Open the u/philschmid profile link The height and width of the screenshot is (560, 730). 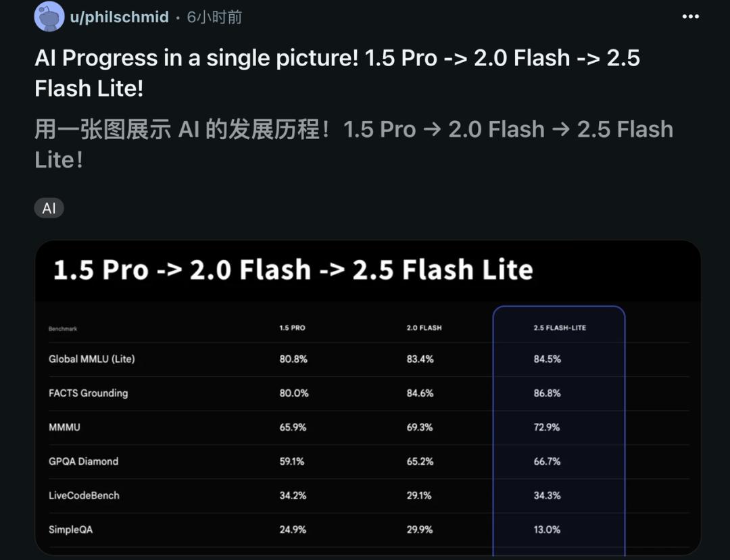coord(119,17)
